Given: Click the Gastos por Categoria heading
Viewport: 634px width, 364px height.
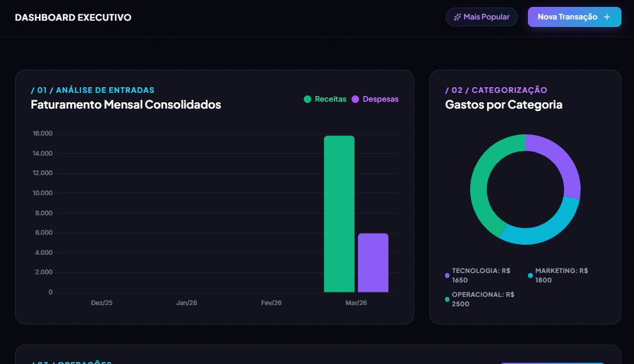Looking at the screenshot, I should tap(504, 105).
